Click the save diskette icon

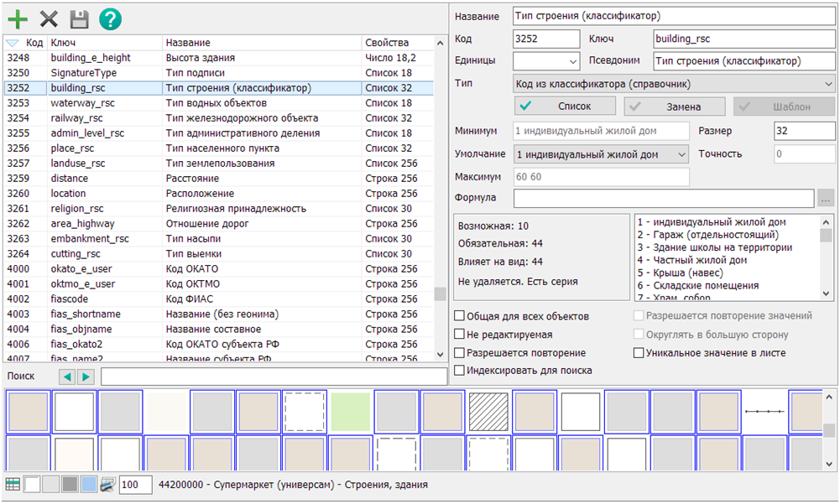[77, 19]
